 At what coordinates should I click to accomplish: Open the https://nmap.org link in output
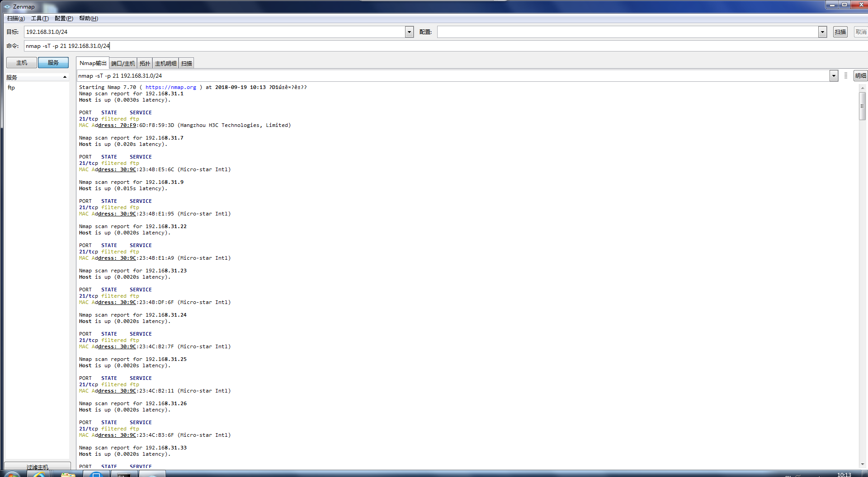pos(171,88)
